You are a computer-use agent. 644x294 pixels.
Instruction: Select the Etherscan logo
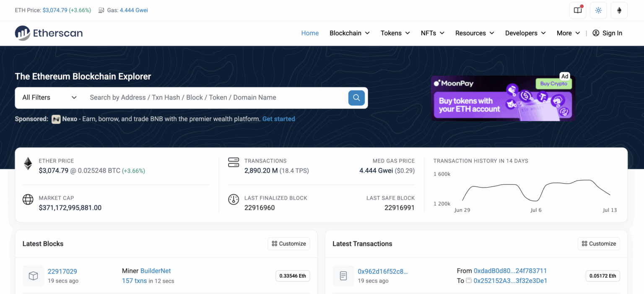tap(48, 33)
